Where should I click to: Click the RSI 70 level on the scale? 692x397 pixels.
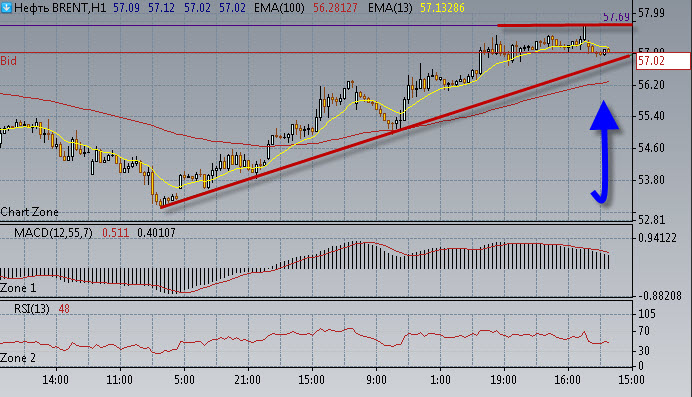click(x=643, y=331)
